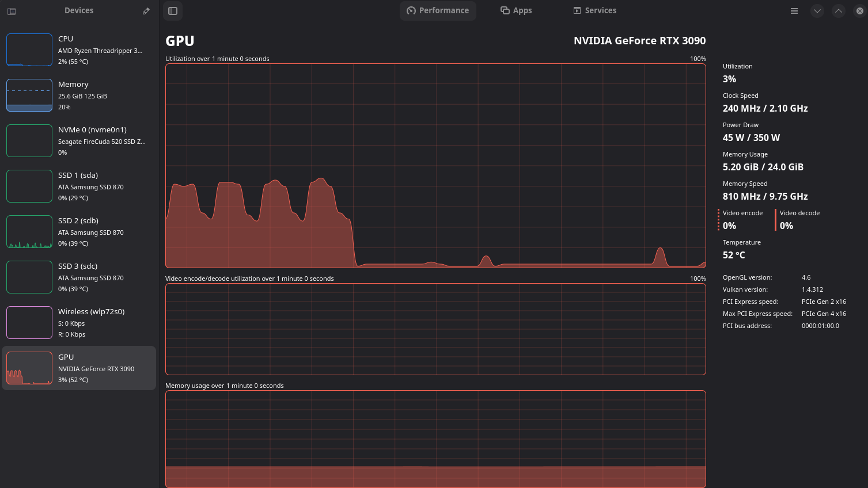
Task: Open the hamburger main menu
Action: click(794, 11)
